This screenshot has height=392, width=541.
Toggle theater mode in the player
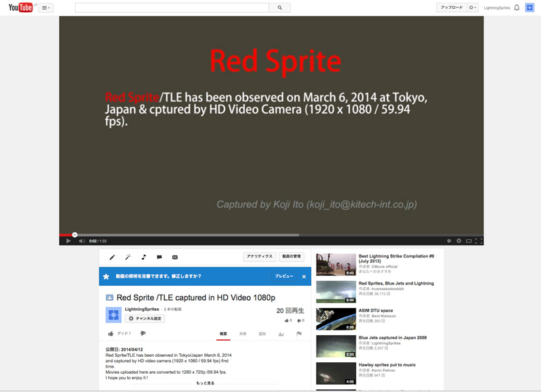pyautogui.click(x=469, y=241)
